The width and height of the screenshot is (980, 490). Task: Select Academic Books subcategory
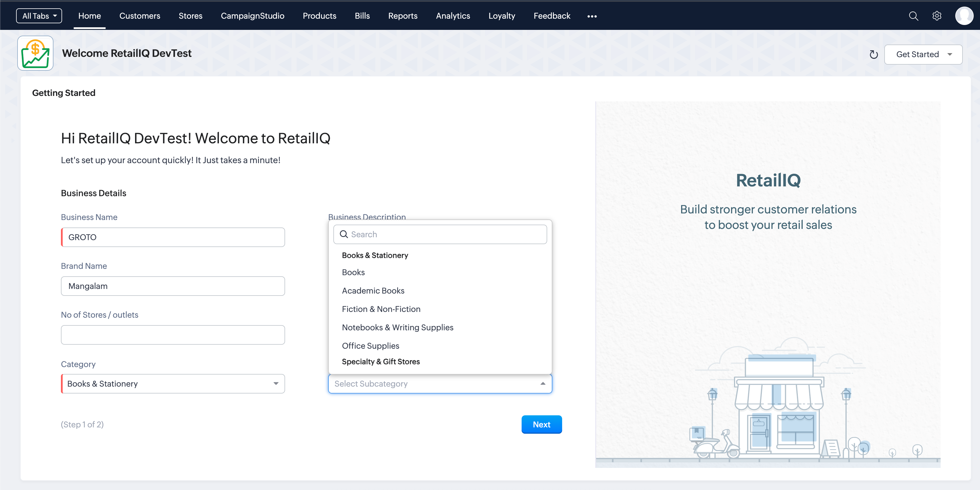[x=440, y=290]
